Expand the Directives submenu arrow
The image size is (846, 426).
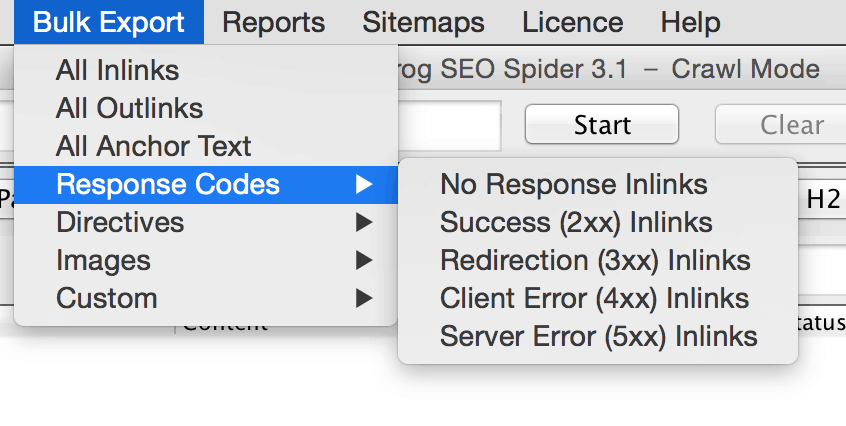pos(365,222)
